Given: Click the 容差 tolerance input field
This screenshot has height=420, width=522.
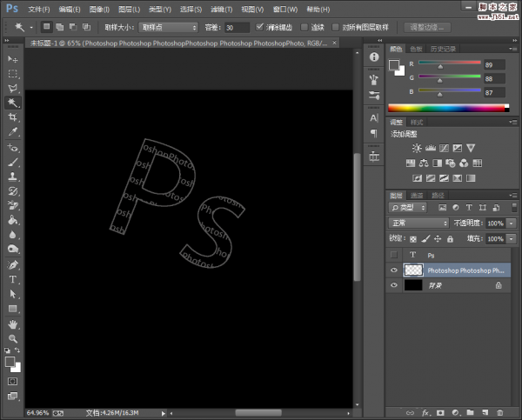Looking at the screenshot, I should coord(236,27).
